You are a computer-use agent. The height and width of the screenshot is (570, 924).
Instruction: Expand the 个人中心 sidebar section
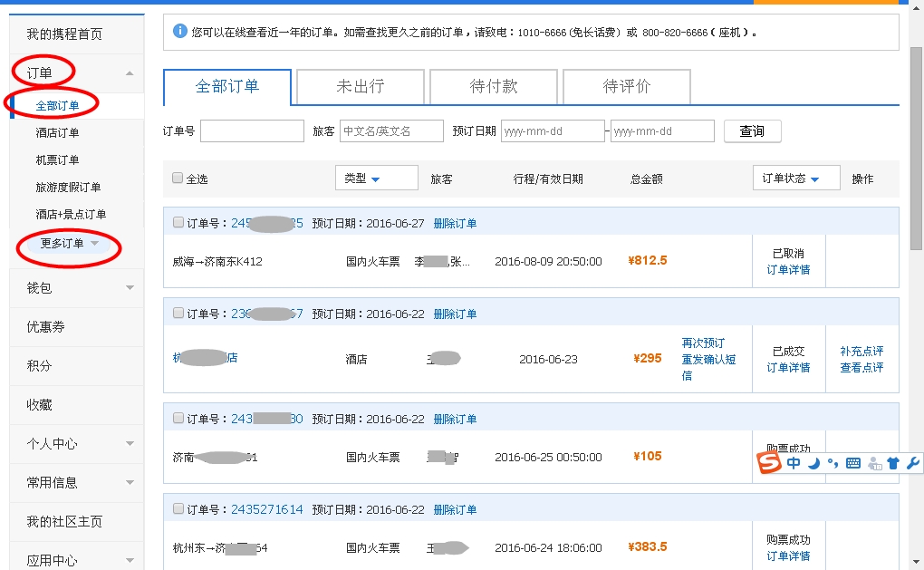point(130,443)
